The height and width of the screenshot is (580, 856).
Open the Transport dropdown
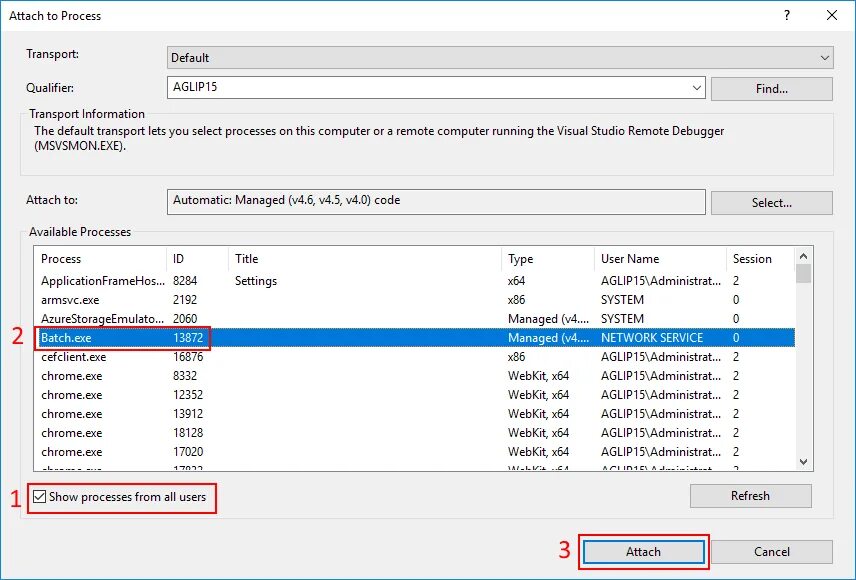(500, 57)
